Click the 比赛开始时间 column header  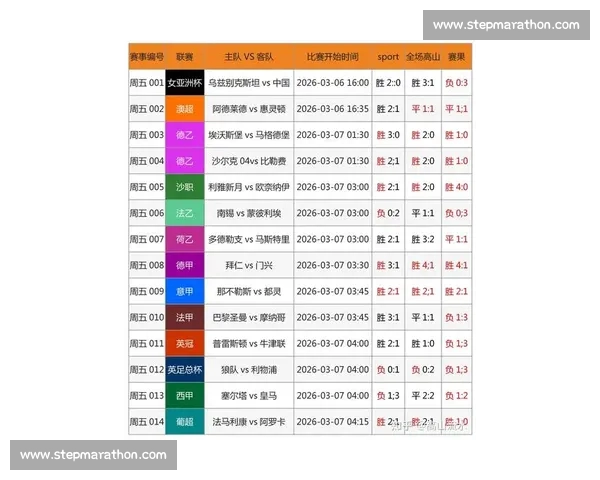click(333, 57)
